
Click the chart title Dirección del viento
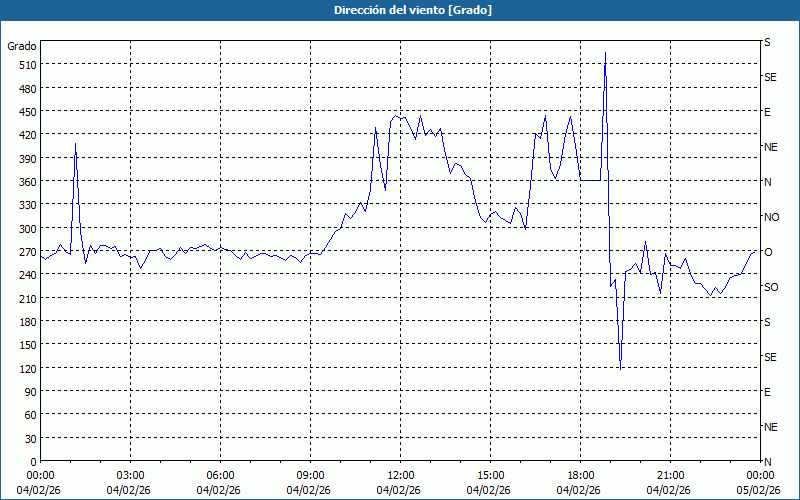[x=399, y=10]
